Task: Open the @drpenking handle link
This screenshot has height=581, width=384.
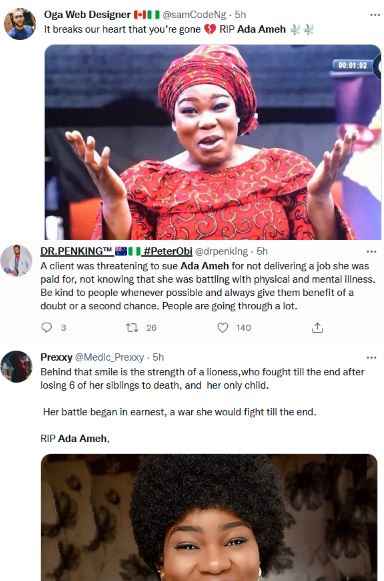Action: [x=221, y=251]
